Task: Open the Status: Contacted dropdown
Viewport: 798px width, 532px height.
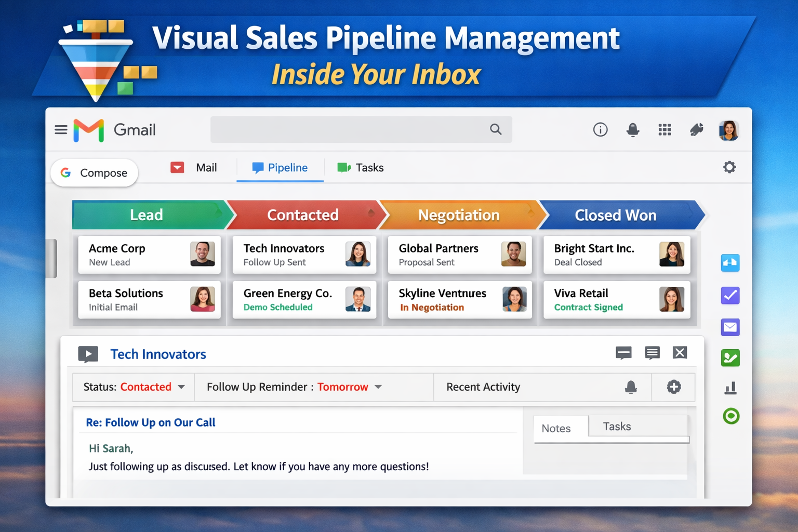Action: [x=132, y=387]
